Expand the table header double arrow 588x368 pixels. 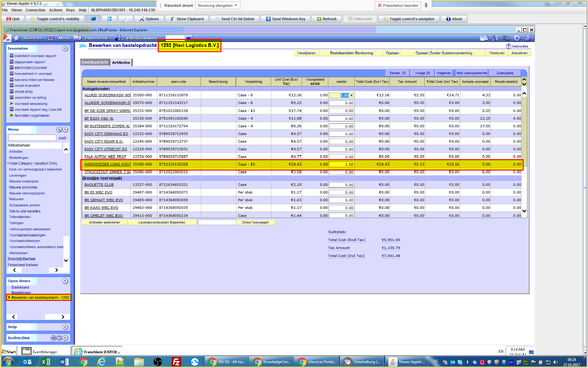524,82
